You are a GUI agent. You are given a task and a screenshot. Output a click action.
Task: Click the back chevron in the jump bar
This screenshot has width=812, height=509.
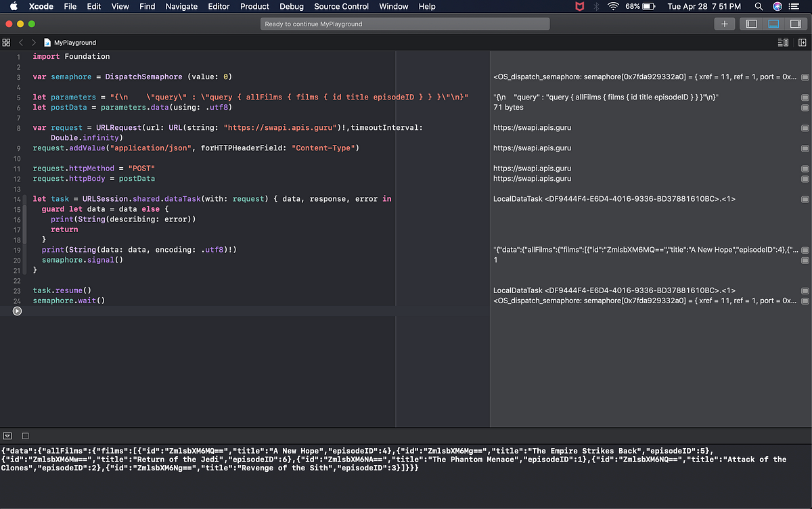[x=20, y=42]
